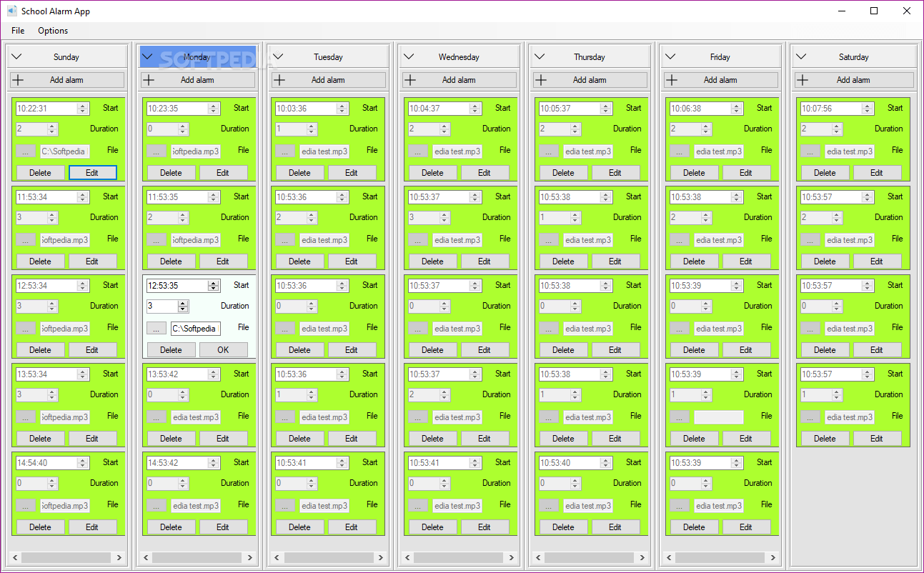This screenshot has height=573, width=924.
Task: Click the right arrow of Sunday's horizontal scrollbar
Action: (x=119, y=557)
